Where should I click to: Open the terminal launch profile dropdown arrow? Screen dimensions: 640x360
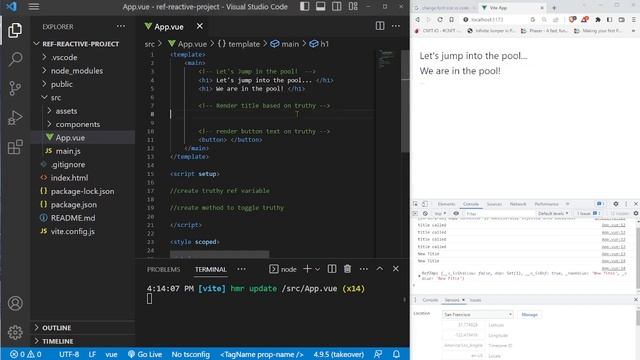coord(318,269)
